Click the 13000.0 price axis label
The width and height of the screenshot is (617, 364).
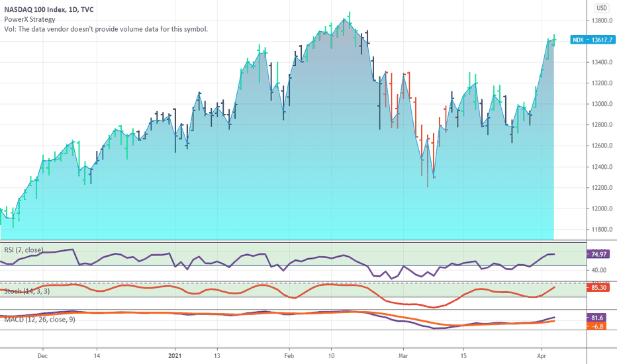pos(602,104)
